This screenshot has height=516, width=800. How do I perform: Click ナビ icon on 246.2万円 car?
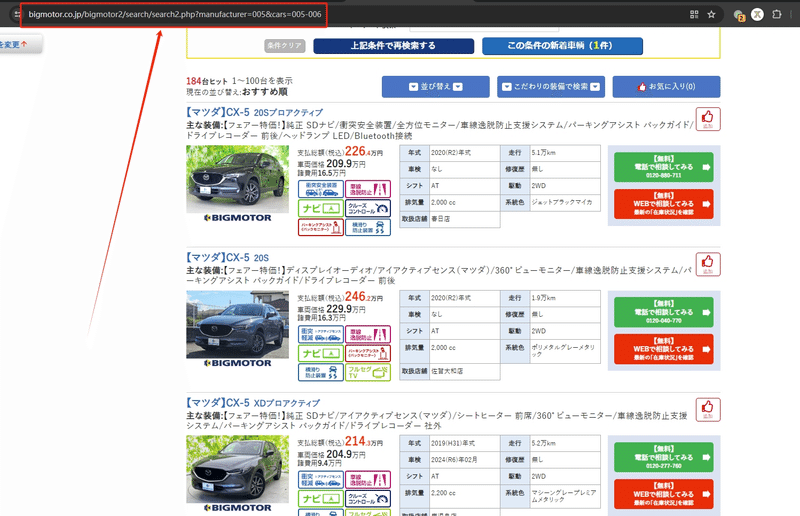[321, 353]
